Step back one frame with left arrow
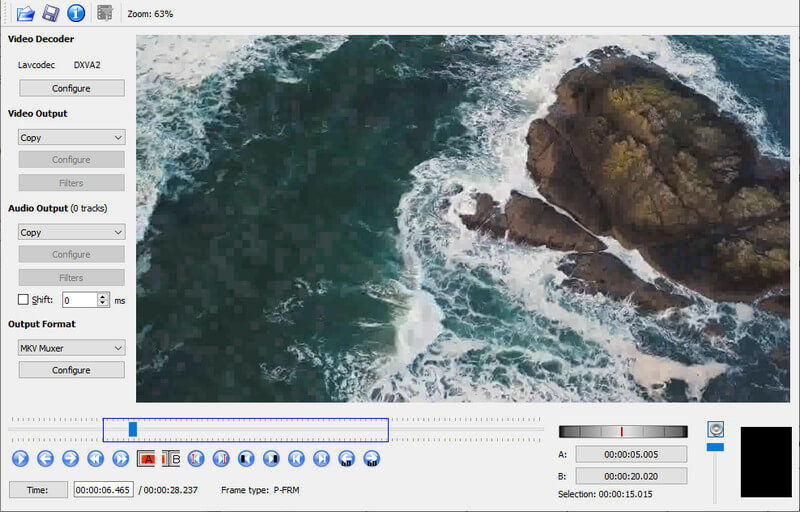Image resolution: width=800 pixels, height=512 pixels. coord(45,458)
